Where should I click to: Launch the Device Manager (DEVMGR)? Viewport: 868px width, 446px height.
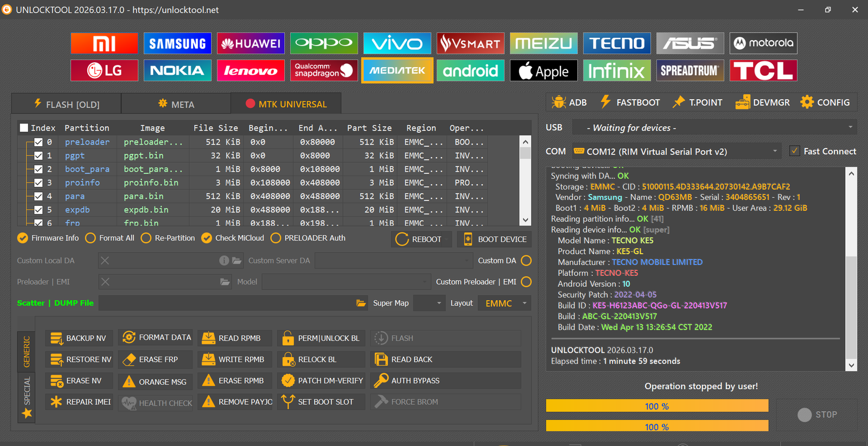763,102
